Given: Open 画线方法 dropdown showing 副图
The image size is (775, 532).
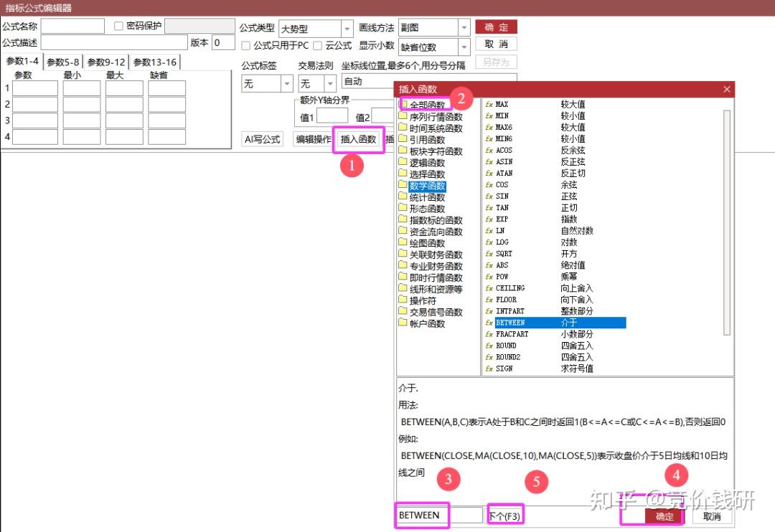Looking at the screenshot, I should tap(464, 28).
